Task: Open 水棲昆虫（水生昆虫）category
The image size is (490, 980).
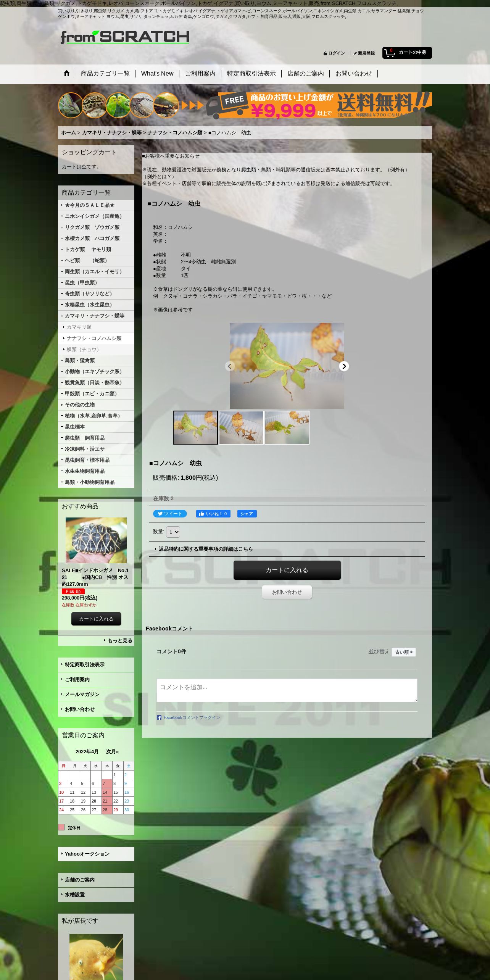Action: (x=96, y=305)
